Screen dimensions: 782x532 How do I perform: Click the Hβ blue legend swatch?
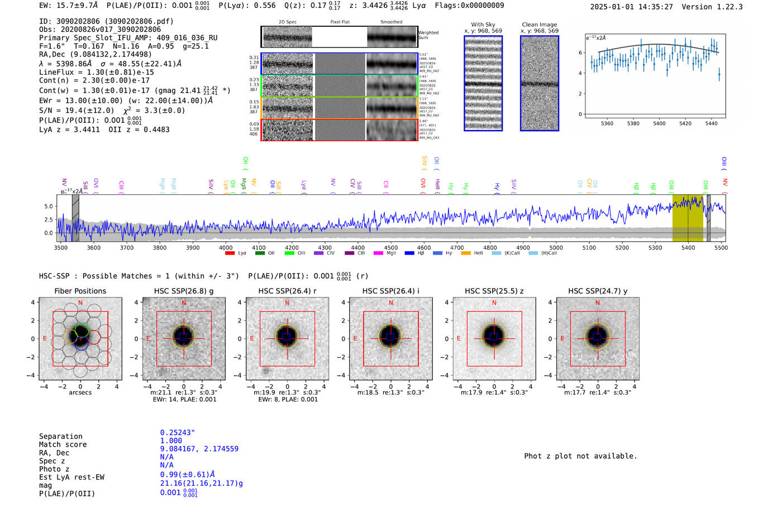pos(409,253)
